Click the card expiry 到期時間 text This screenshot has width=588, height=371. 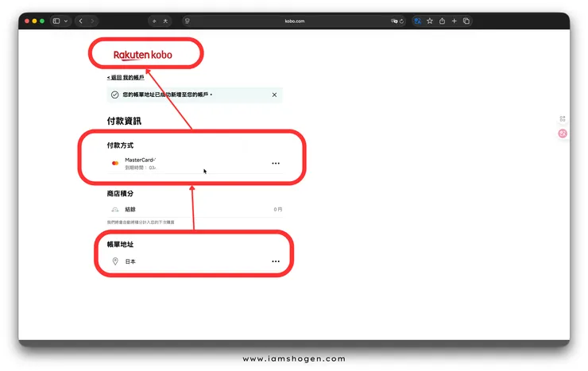[141, 168]
